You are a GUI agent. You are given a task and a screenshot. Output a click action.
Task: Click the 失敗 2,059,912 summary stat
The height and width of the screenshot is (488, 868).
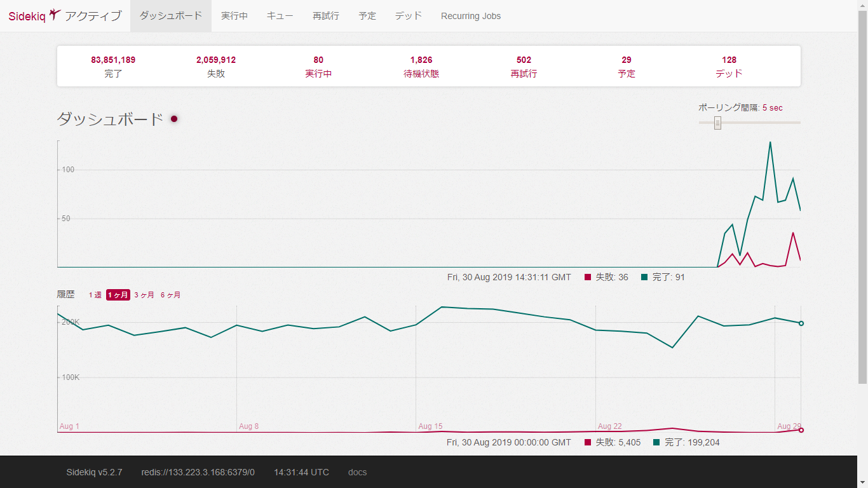click(216, 66)
